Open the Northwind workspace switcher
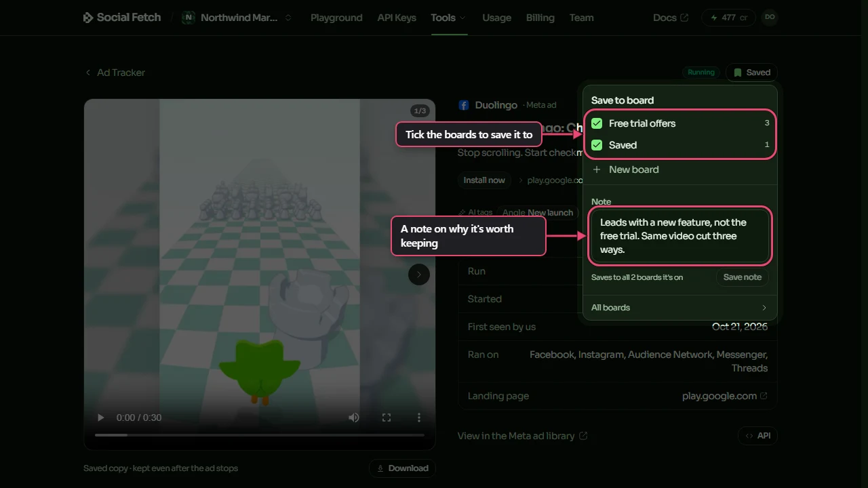 (x=237, y=18)
